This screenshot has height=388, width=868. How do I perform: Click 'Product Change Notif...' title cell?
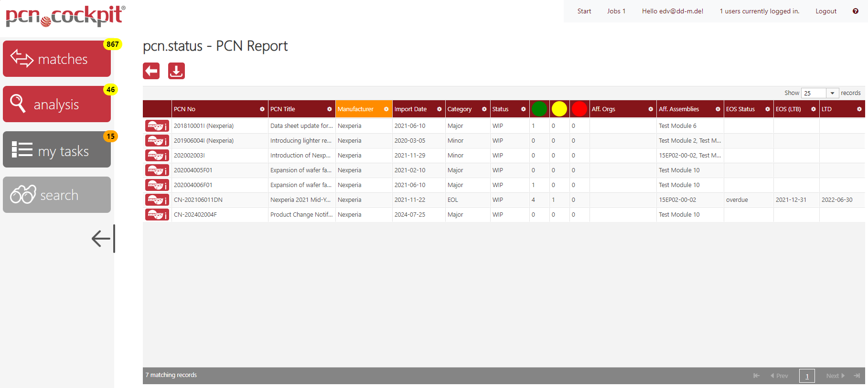point(301,215)
